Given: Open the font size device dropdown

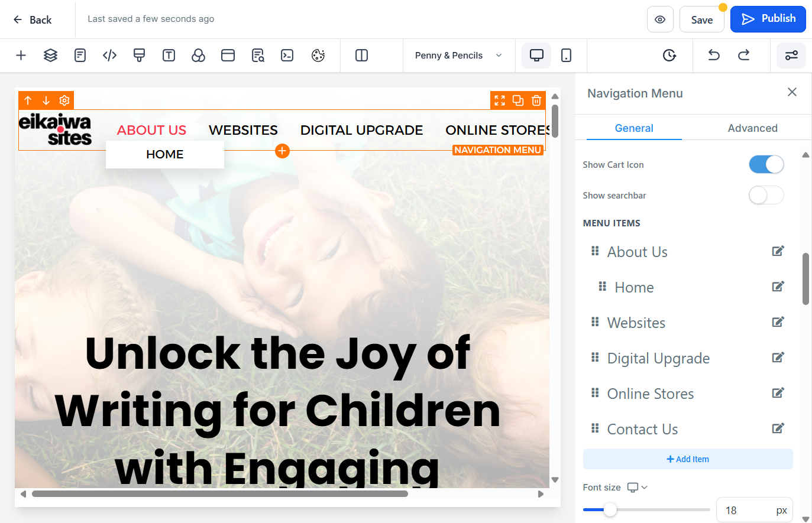Looking at the screenshot, I should click(638, 488).
